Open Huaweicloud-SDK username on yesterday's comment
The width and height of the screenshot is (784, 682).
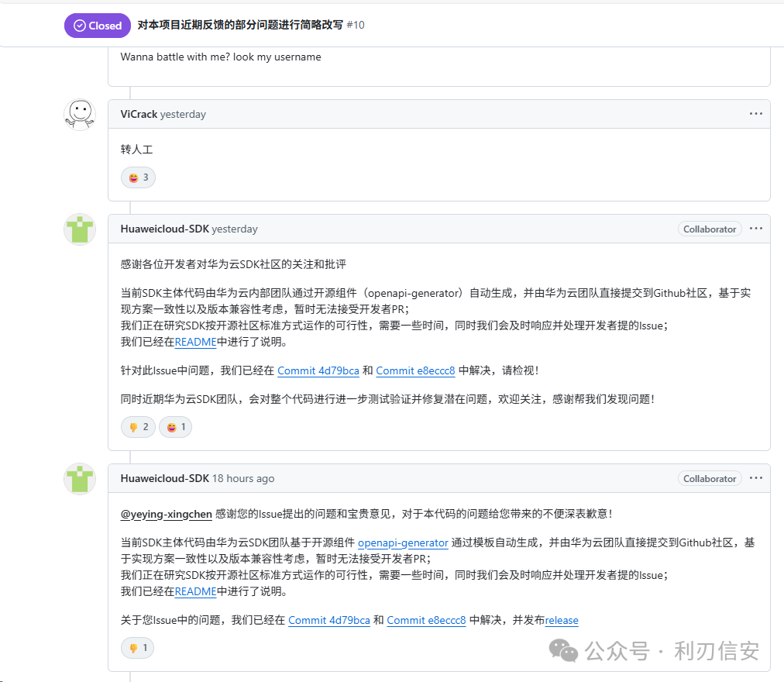tap(164, 229)
